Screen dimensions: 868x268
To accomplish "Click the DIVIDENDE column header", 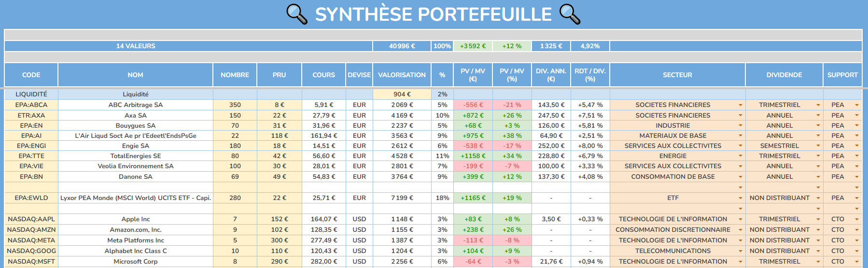I will [784, 75].
